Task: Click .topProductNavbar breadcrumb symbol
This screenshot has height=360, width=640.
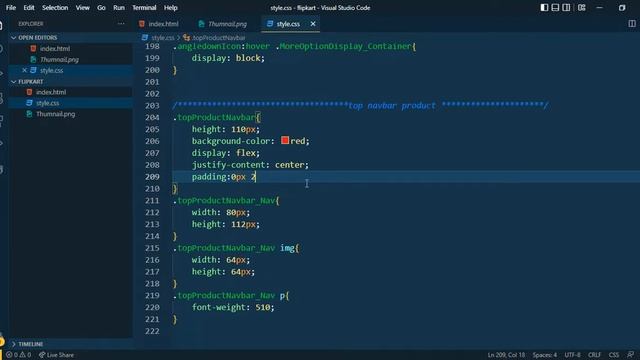Action: point(218,38)
